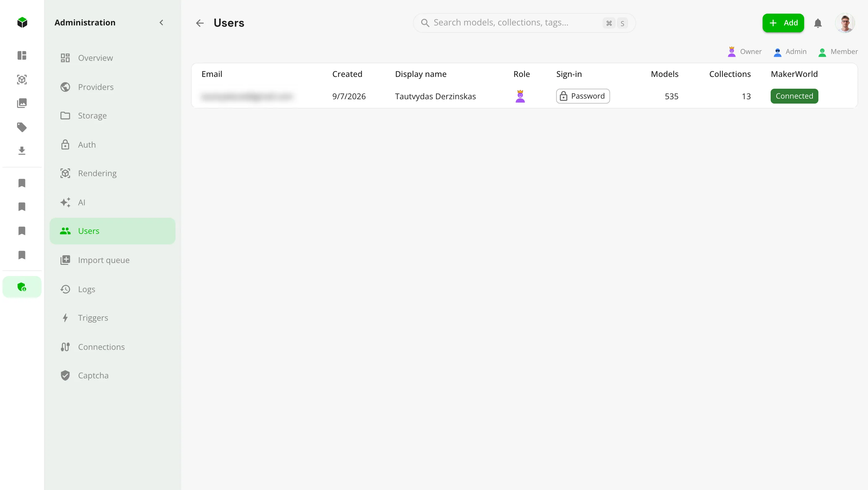Click the Display name column header
The width and height of the screenshot is (868, 490).
tap(421, 74)
